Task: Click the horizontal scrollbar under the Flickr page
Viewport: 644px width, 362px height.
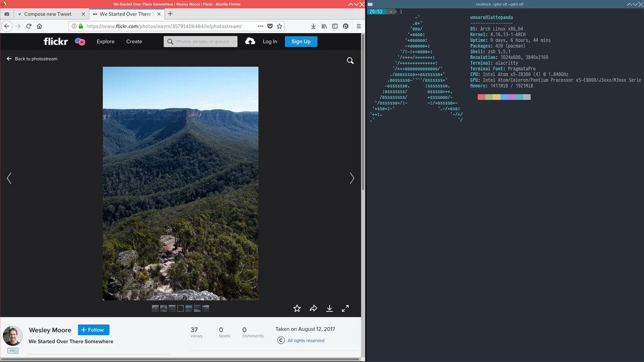Action: [x=180, y=359]
